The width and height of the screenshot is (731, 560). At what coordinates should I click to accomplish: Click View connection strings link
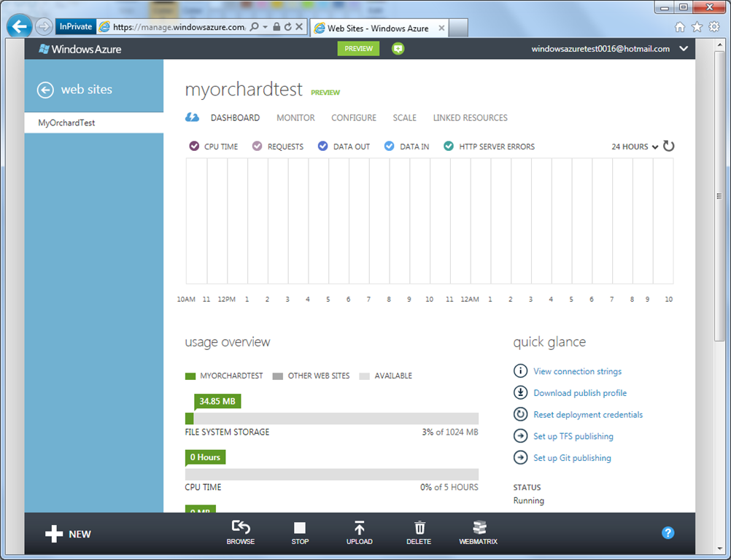point(577,371)
